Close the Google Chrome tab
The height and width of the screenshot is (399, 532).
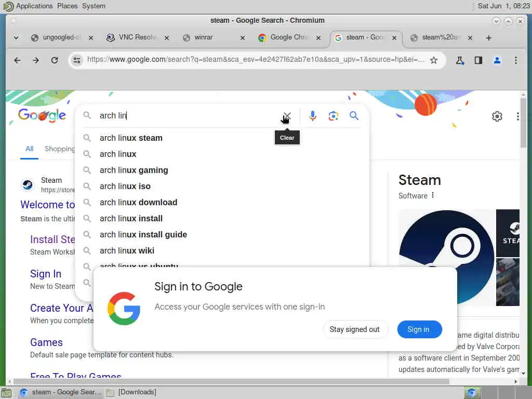pyautogui.click(x=318, y=37)
